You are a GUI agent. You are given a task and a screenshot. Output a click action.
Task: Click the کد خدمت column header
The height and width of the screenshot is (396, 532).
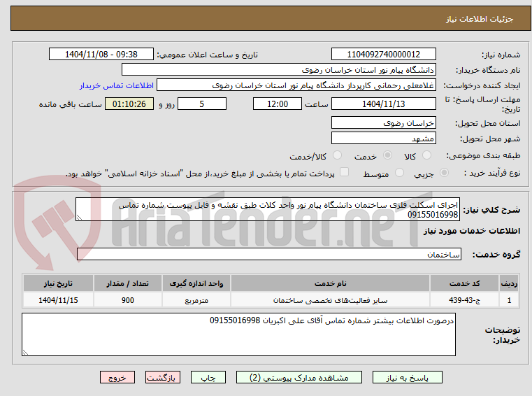pyautogui.click(x=464, y=283)
